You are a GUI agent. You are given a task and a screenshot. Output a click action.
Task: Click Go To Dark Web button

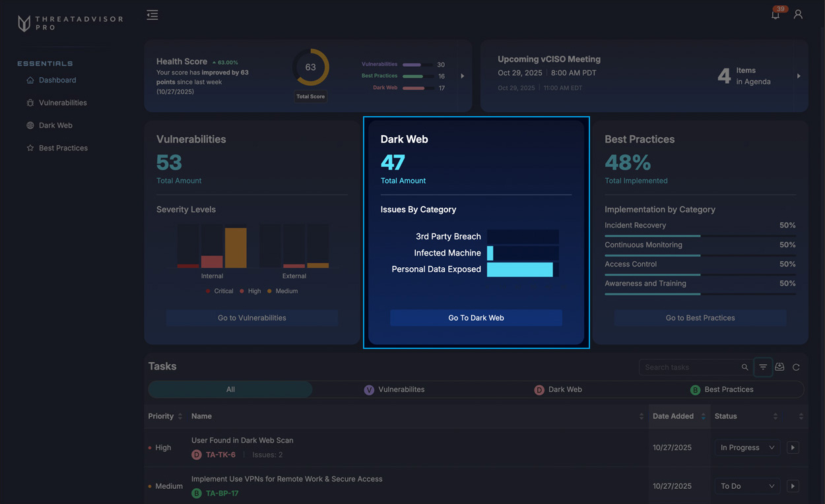point(476,318)
